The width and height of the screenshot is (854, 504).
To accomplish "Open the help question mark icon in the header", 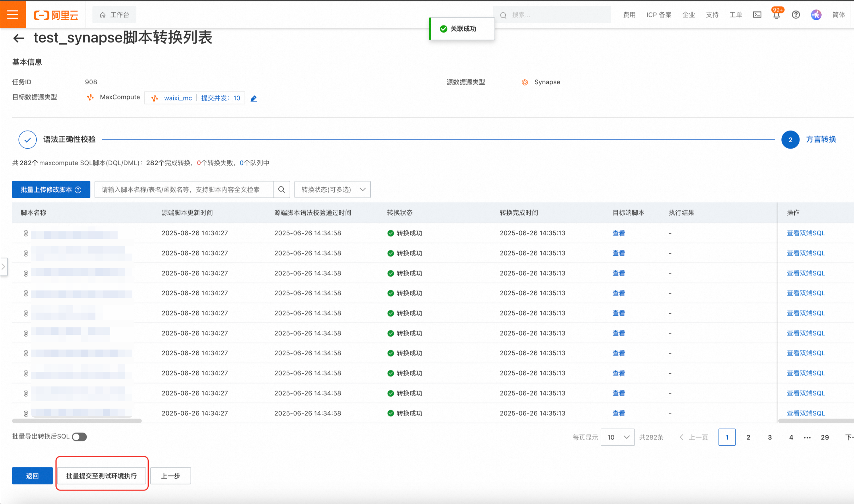I will tap(796, 14).
